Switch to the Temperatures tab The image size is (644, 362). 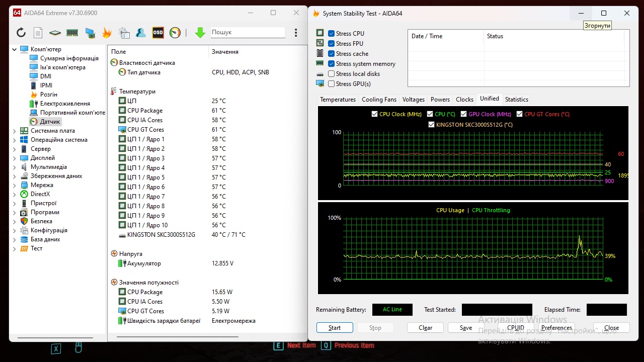338,100
